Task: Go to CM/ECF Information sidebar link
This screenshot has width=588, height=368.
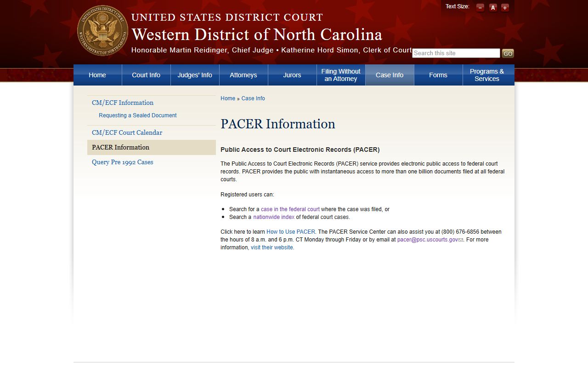Action: pos(123,103)
